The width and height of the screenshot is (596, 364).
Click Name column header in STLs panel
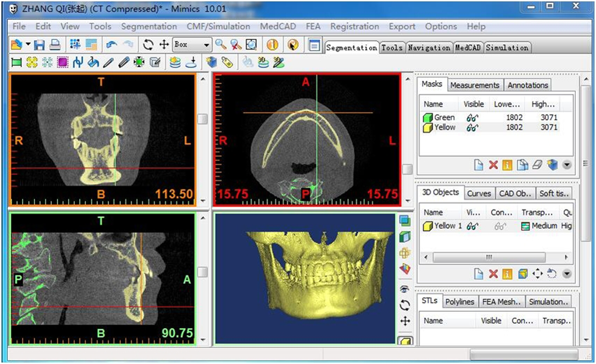[x=433, y=321]
